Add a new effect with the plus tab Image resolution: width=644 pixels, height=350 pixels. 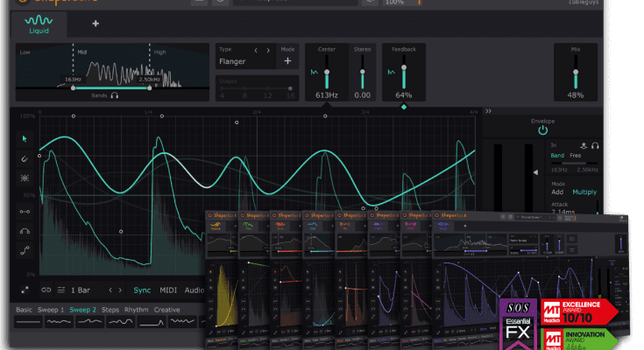click(95, 24)
